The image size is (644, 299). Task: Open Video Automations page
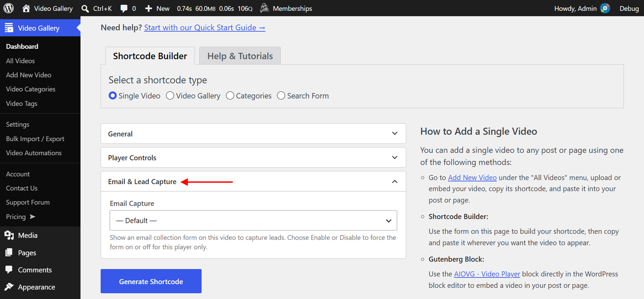coord(34,153)
